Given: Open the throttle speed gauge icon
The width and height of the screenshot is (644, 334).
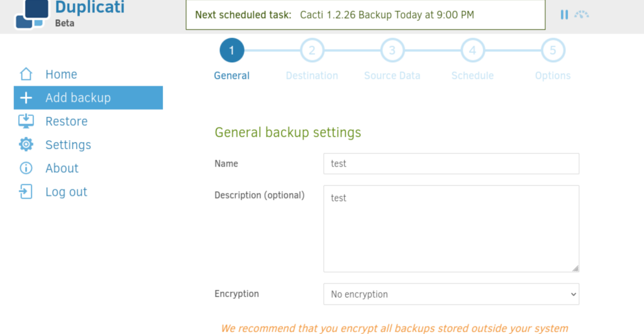Looking at the screenshot, I should [x=582, y=15].
